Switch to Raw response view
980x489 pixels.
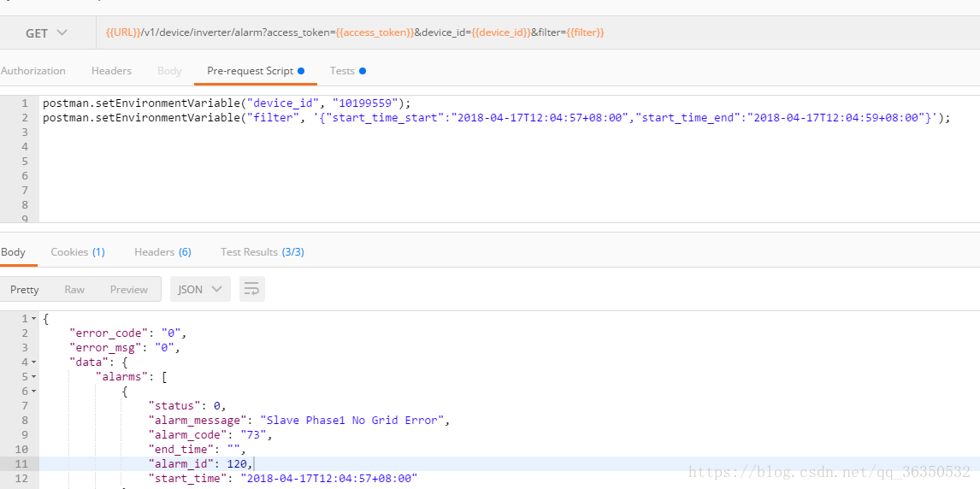click(74, 289)
